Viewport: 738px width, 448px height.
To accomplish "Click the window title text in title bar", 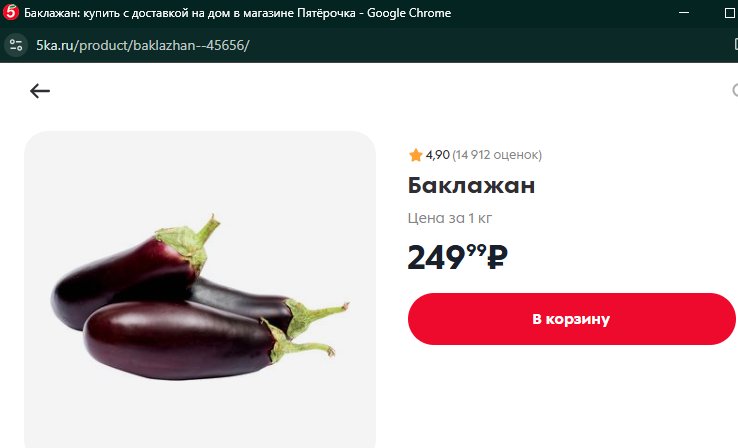I will point(238,13).
